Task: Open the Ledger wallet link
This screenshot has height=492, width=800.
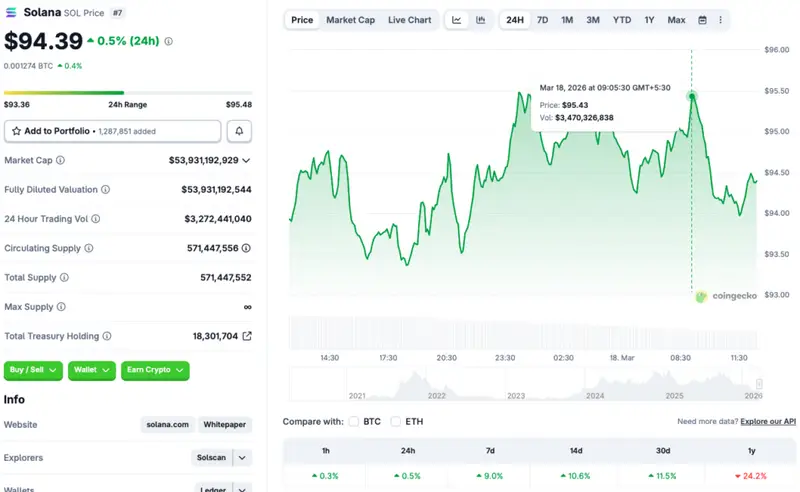Action: coord(213,489)
